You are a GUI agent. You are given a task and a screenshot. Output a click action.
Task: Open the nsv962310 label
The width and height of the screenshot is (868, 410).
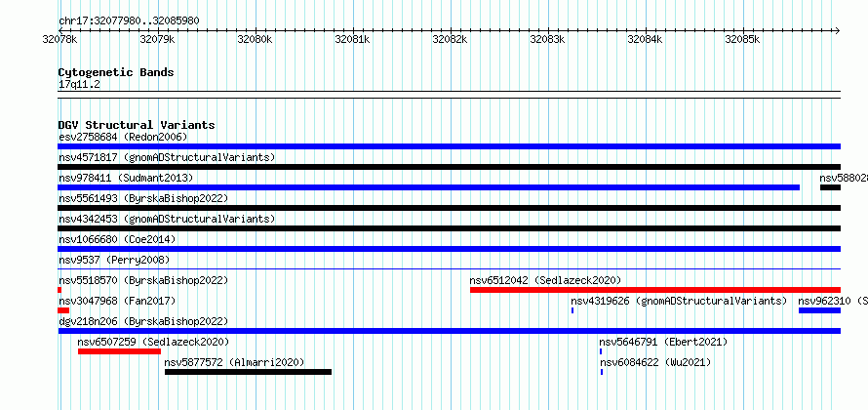[833, 301]
